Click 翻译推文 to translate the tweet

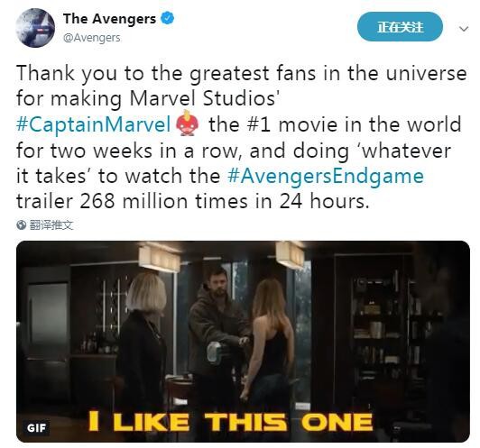coord(51,225)
